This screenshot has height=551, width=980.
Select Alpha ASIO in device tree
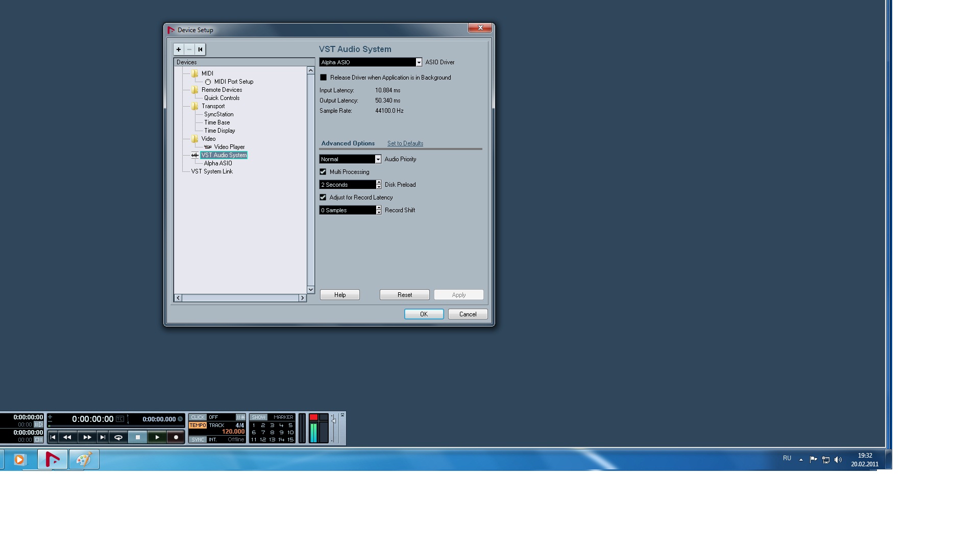click(218, 163)
